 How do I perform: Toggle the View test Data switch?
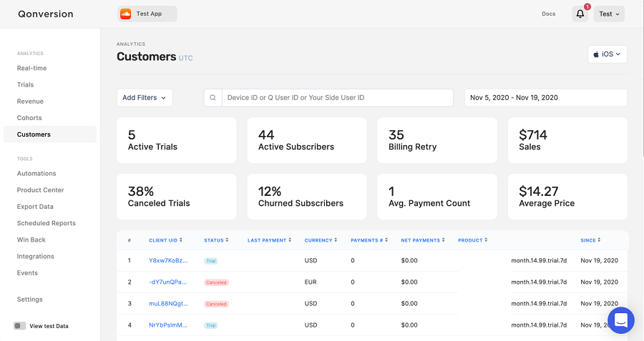20,326
